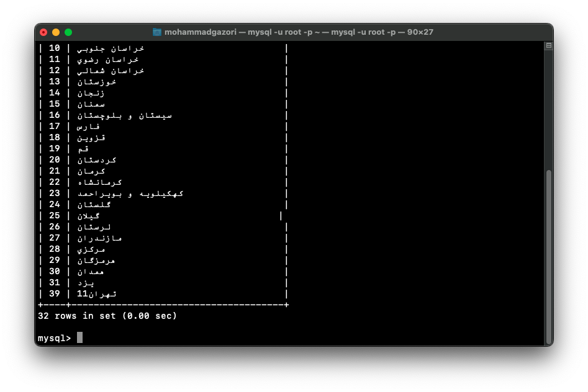The height and width of the screenshot is (392, 588).
Task: Select the row id 30
Action: click(55, 272)
